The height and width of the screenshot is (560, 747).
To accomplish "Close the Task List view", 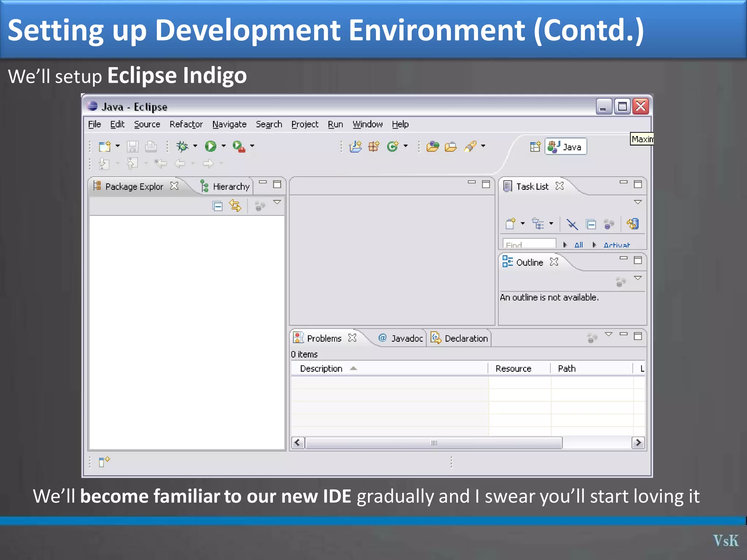I will click(x=560, y=186).
